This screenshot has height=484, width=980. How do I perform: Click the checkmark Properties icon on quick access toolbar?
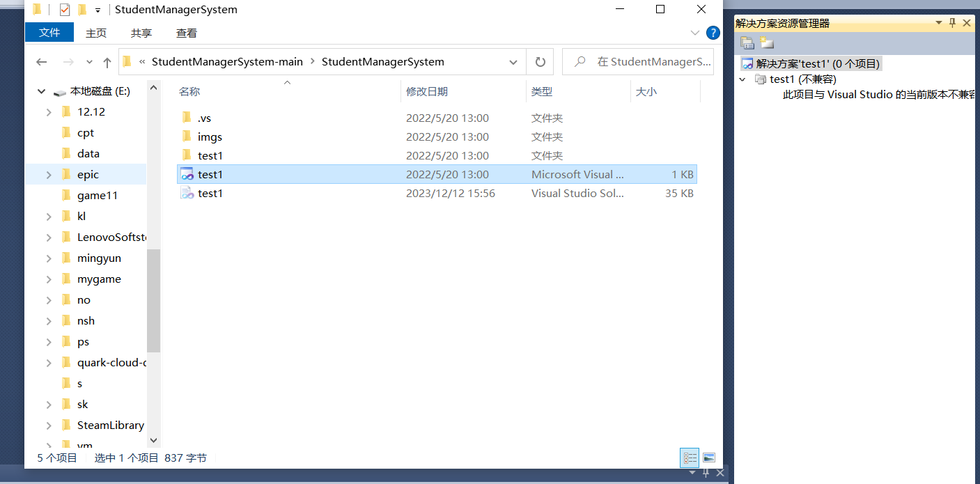point(64,10)
